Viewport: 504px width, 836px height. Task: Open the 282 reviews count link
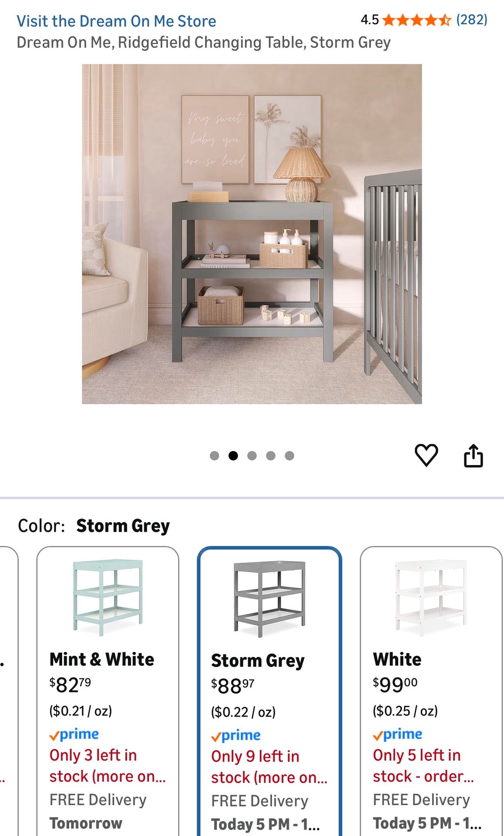(x=472, y=20)
